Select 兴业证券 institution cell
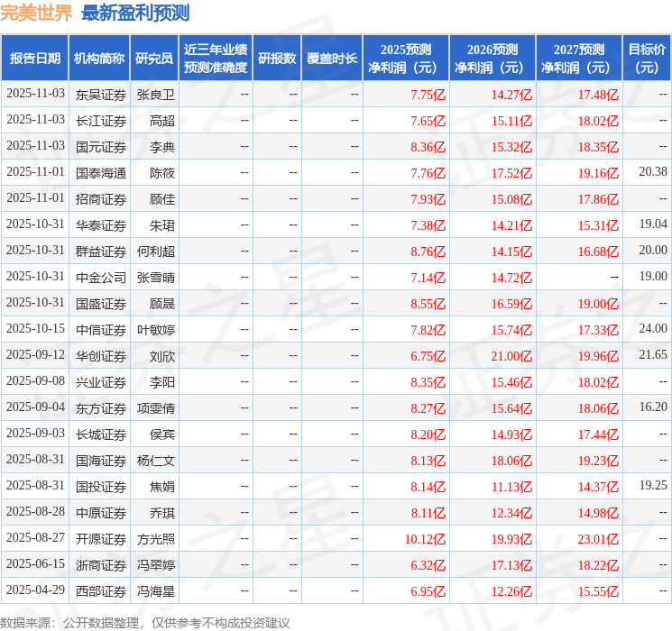The width and height of the screenshot is (672, 631). coord(101,382)
